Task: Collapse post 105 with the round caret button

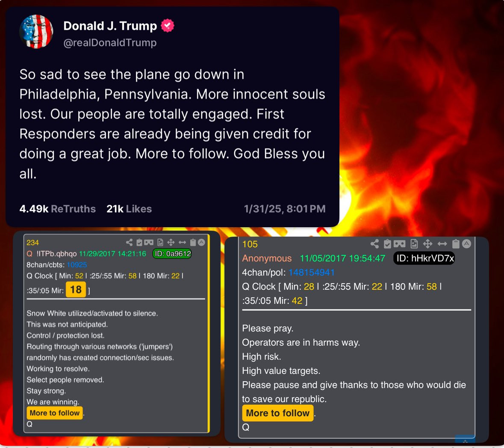Action: click(x=467, y=244)
